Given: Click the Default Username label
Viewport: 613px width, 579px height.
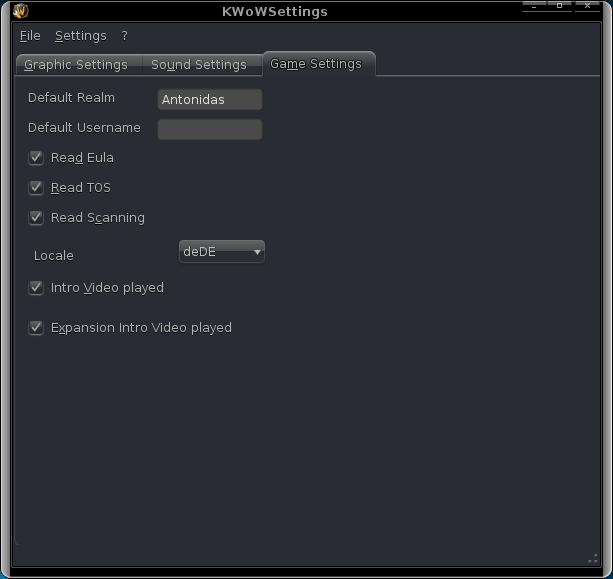Looking at the screenshot, I should pos(84,127).
